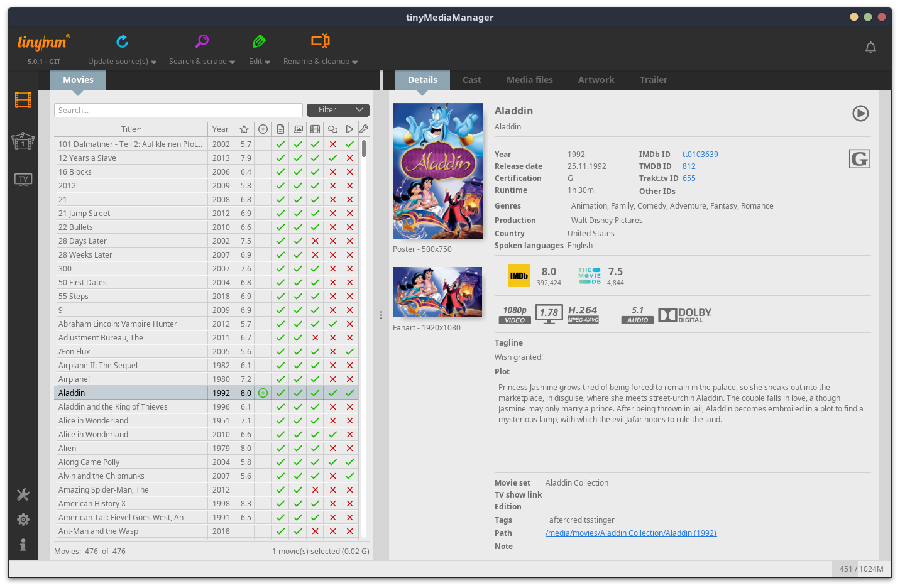Screen dimensions: 900x588
Task: Expand the Filter dropdown arrow
Action: [359, 110]
